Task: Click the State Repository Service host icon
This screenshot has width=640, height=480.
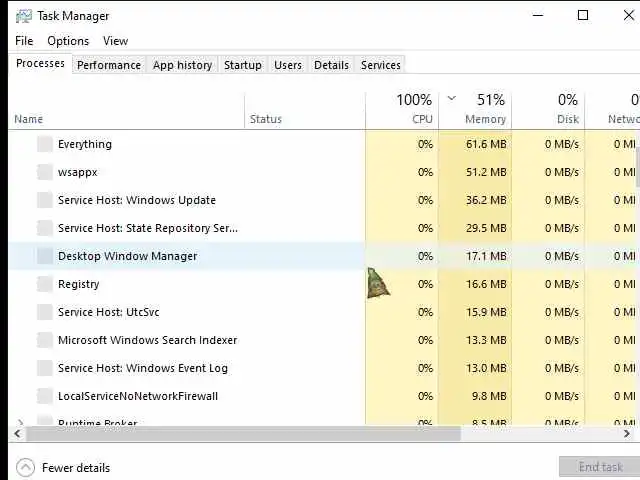Action: [x=45, y=228]
